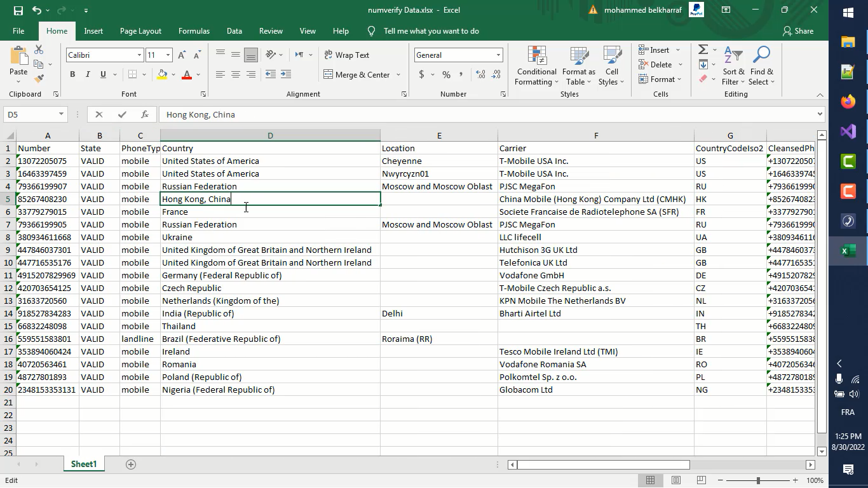Open the font size dropdown

tap(168, 55)
